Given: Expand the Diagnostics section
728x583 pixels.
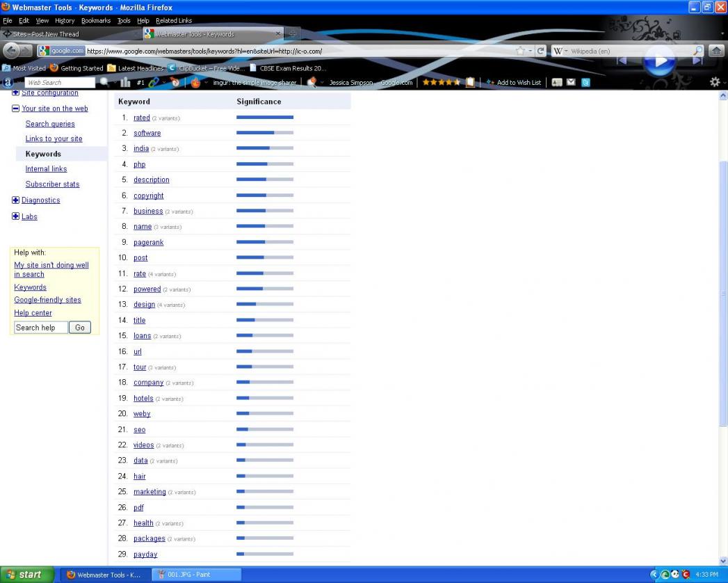Looking at the screenshot, I should tap(15, 200).
